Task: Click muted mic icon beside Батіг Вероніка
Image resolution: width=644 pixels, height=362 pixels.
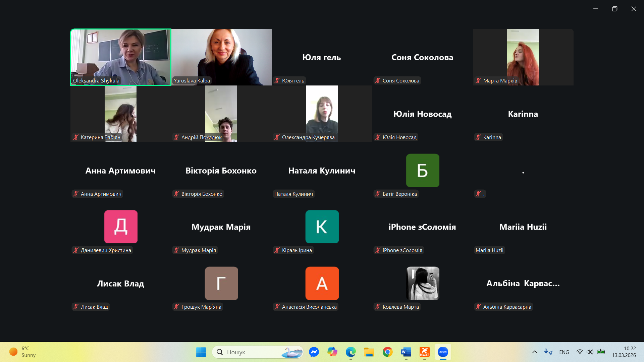Action: click(378, 194)
